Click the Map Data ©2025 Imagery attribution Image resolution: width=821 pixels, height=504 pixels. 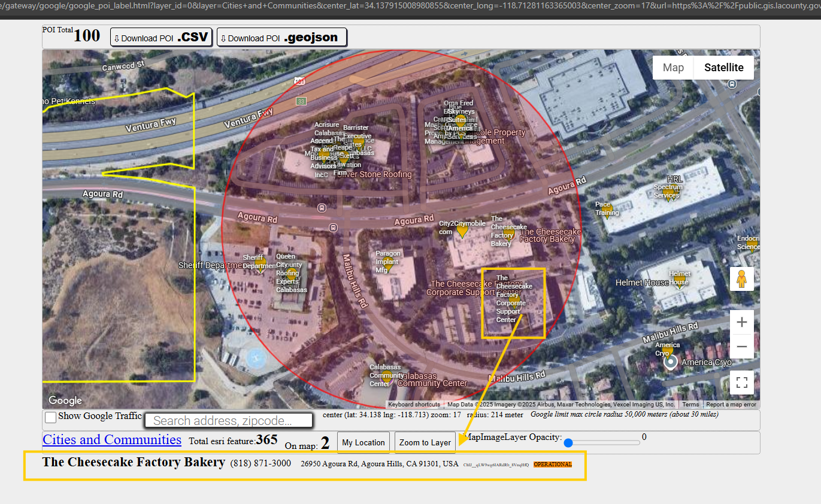[x=561, y=405]
